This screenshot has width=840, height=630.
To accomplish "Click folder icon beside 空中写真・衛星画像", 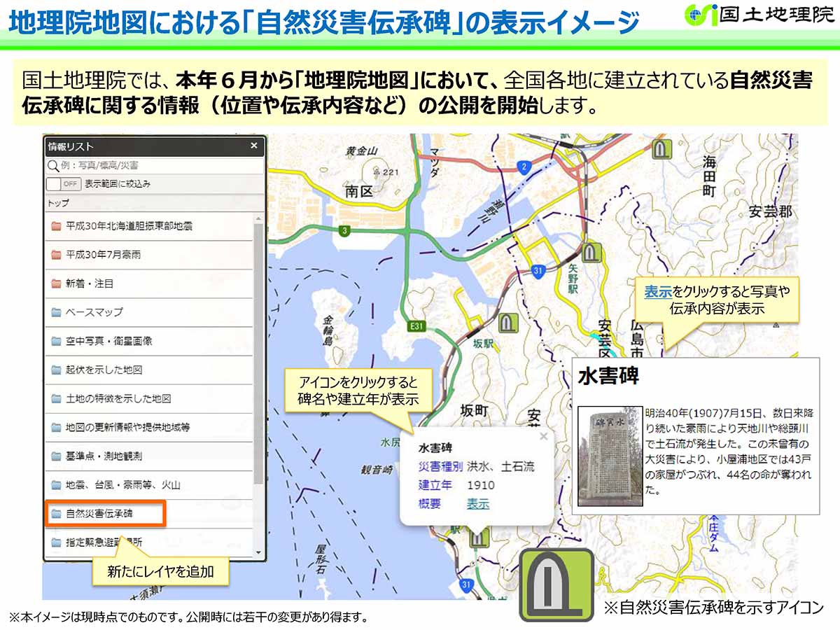I will click(x=56, y=341).
